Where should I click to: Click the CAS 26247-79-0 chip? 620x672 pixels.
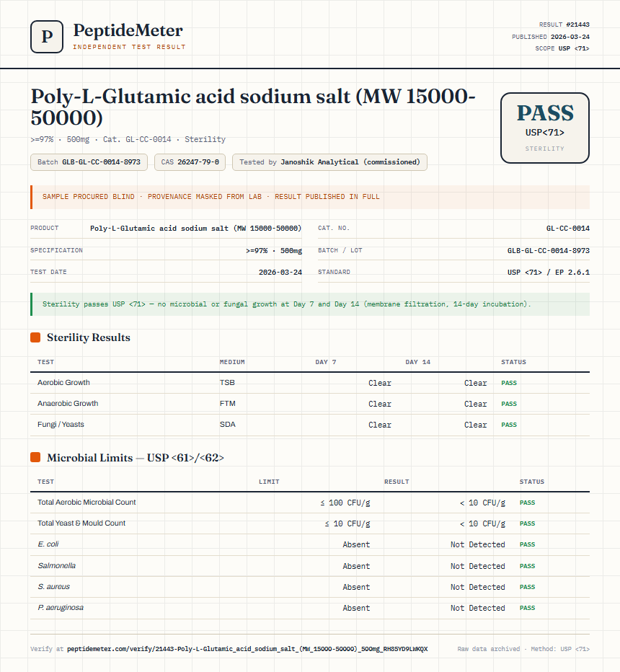click(x=190, y=162)
